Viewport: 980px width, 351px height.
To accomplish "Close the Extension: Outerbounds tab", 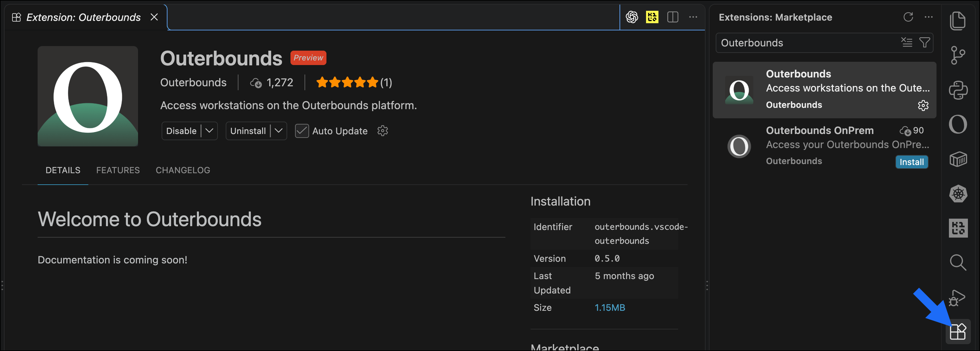I will coord(154,17).
